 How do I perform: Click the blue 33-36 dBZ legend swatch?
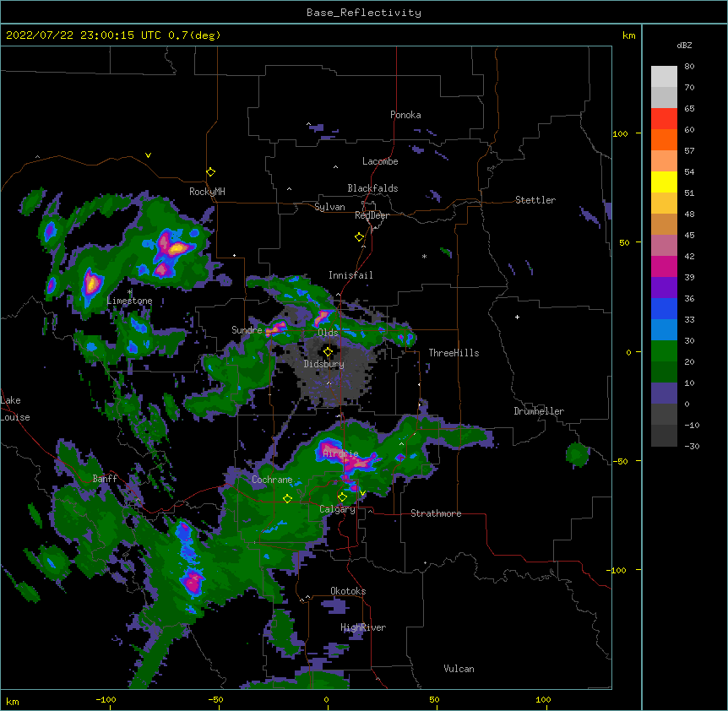664,308
